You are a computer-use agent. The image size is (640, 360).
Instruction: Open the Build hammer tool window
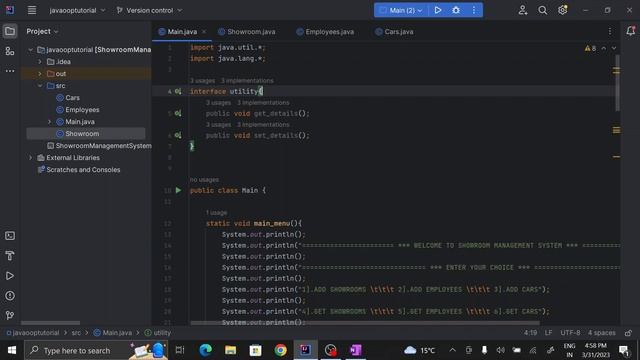[x=10, y=256]
